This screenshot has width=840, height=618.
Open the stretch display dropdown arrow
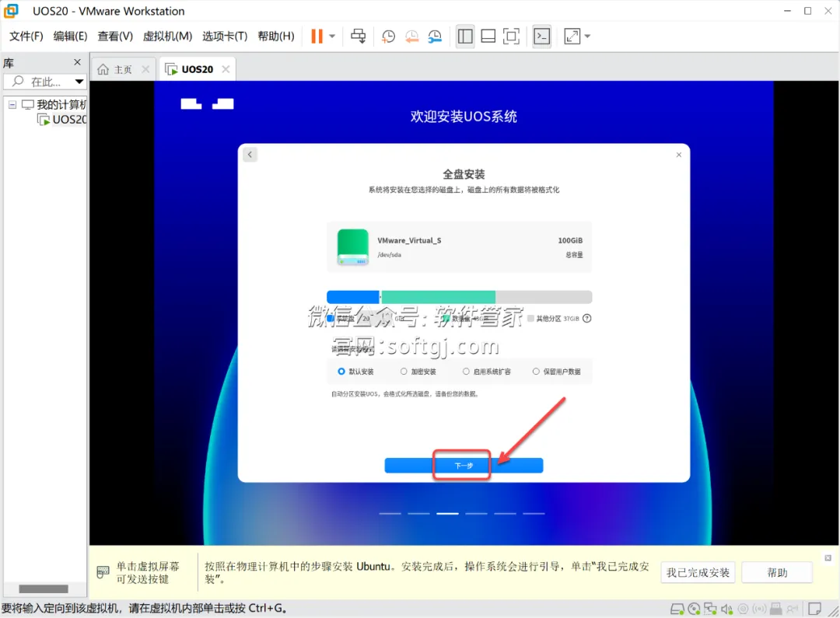(x=588, y=37)
